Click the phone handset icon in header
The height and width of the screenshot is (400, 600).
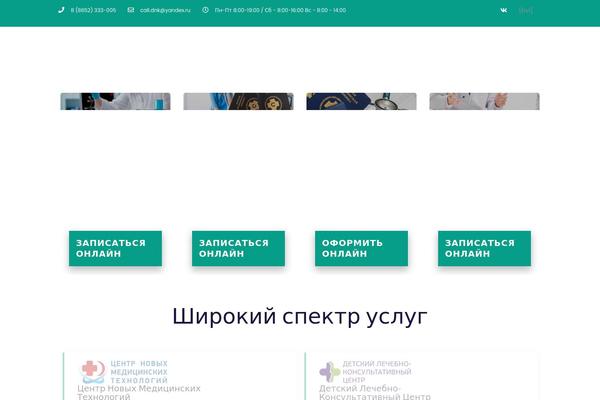coord(61,10)
